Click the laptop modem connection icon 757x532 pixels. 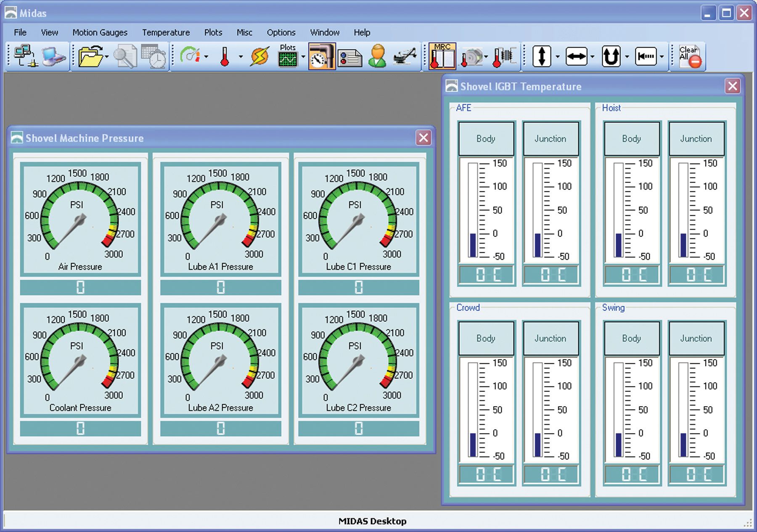click(55, 56)
